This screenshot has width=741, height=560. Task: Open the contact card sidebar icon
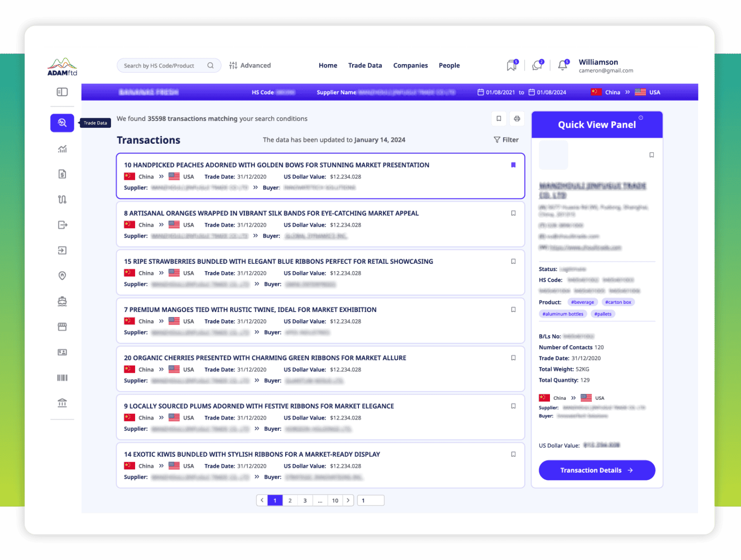pos(62,352)
